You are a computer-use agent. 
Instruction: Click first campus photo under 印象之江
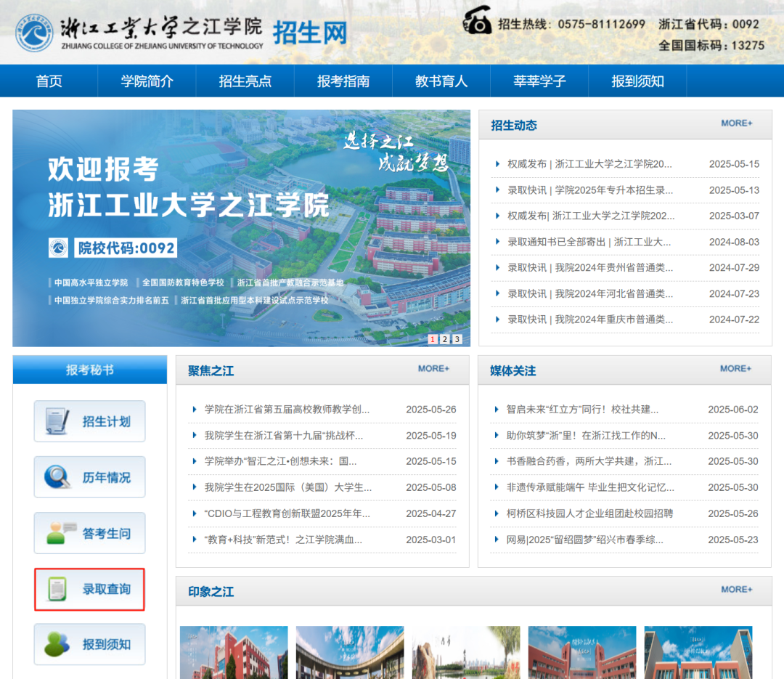coord(234,652)
